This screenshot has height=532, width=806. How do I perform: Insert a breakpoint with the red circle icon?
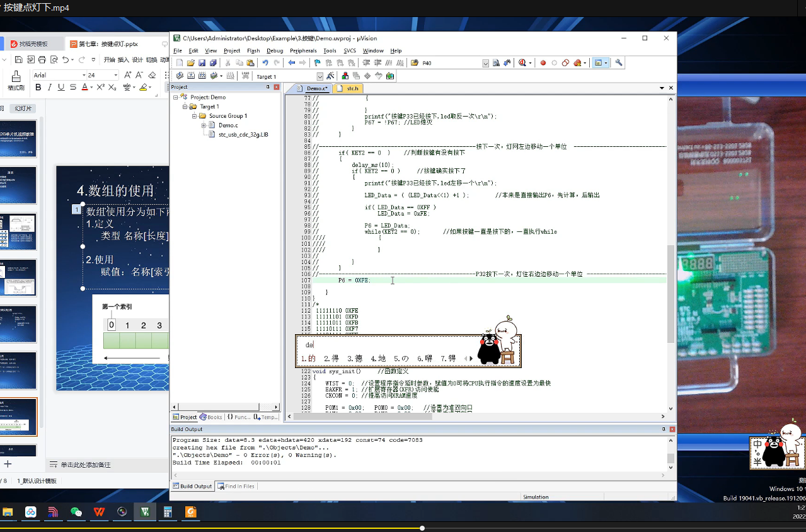[543, 63]
